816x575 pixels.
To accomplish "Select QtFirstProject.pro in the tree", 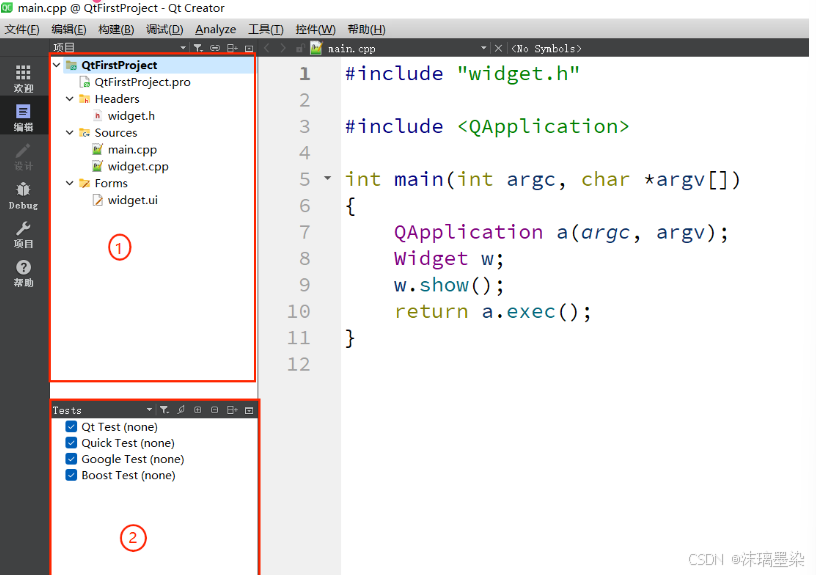I will (142, 82).
